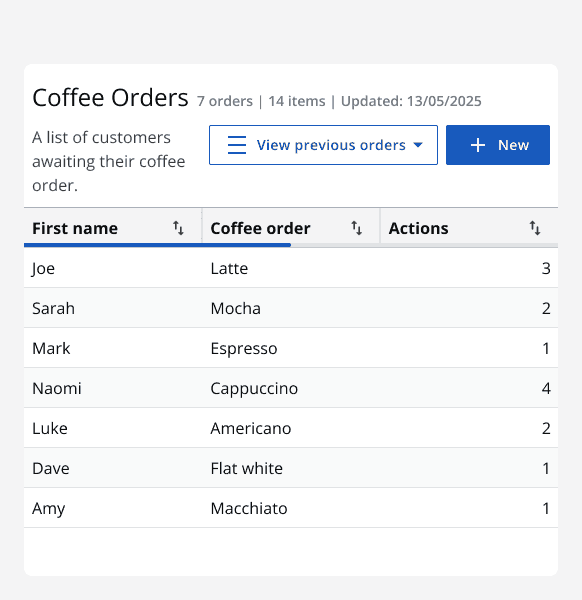The width and height of the screenshot is (582, 600).
Task: Click the quantity 2 in Sarah's row
Action: [x=546, y=308]
